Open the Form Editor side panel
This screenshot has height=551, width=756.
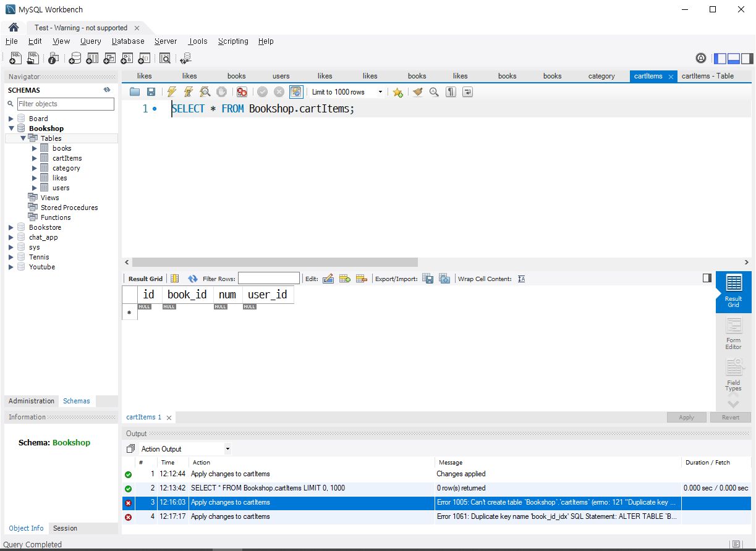tap(734, 334)
